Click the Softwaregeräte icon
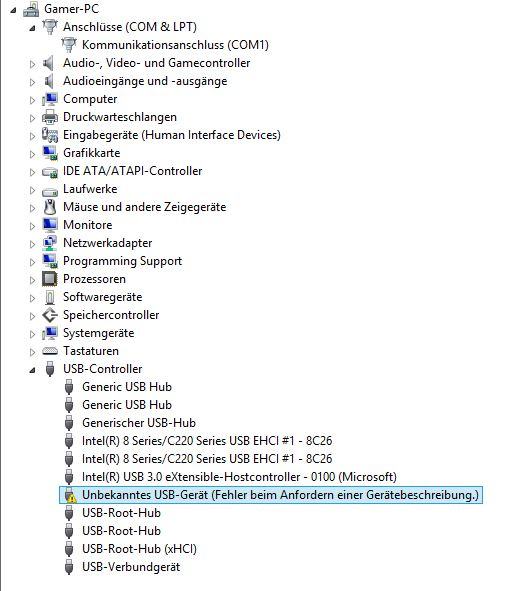 coord(50,297)
